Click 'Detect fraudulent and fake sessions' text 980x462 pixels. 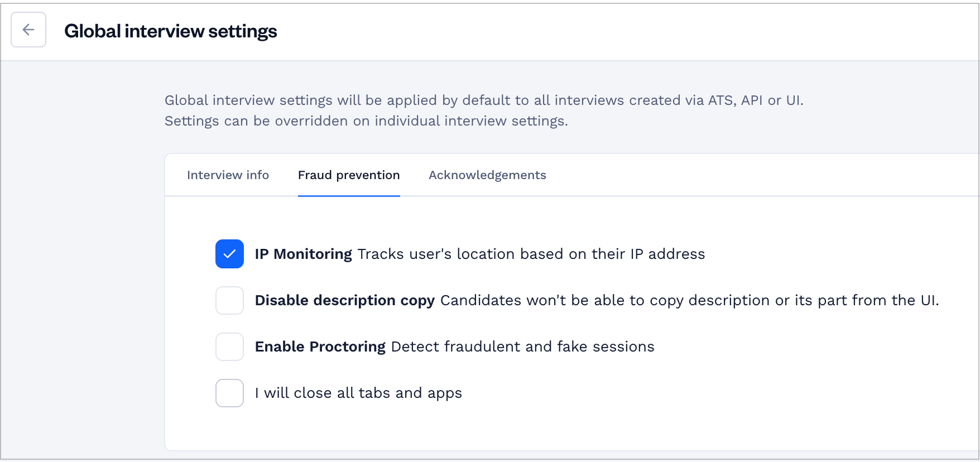(522, 346)
